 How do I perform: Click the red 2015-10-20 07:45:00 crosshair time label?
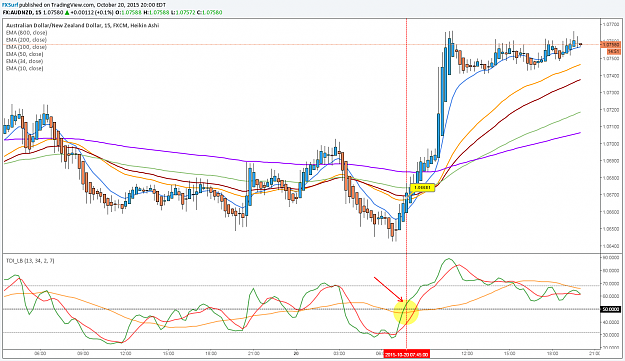pyautogui.click(x=406, y=354)
